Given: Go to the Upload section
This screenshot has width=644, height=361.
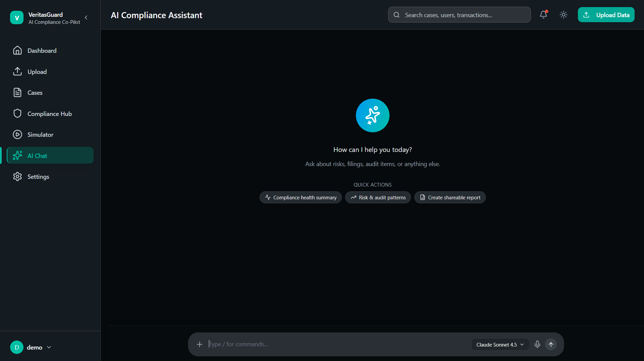Looking at the screenshot, I should [50, 72].
